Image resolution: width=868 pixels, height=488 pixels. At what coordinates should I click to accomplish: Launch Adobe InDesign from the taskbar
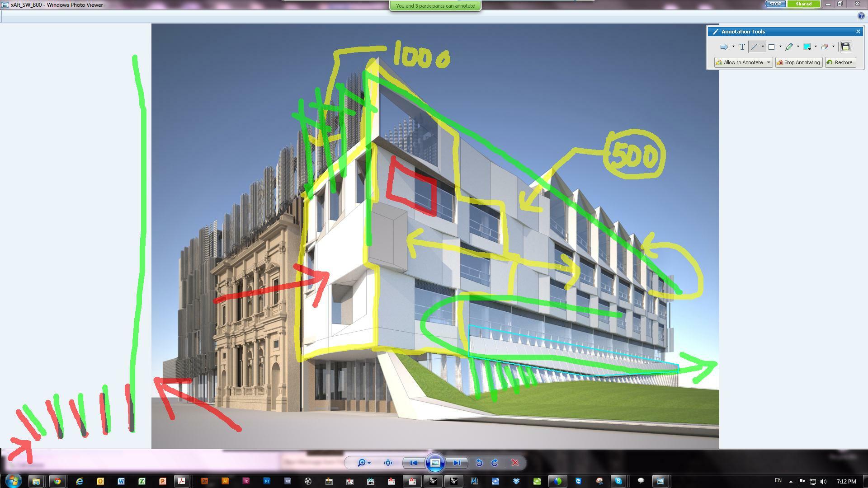246,481
